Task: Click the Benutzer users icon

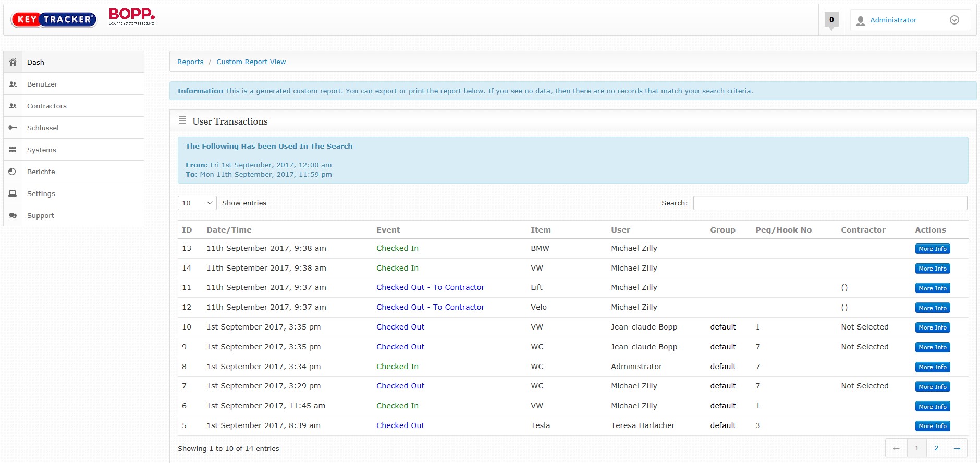Action: (13, 84)
